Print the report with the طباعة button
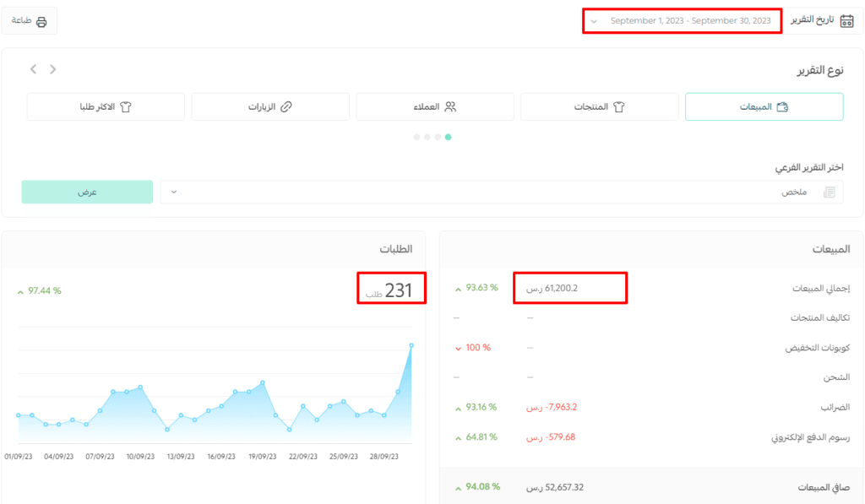 click(x=30, y=21)
